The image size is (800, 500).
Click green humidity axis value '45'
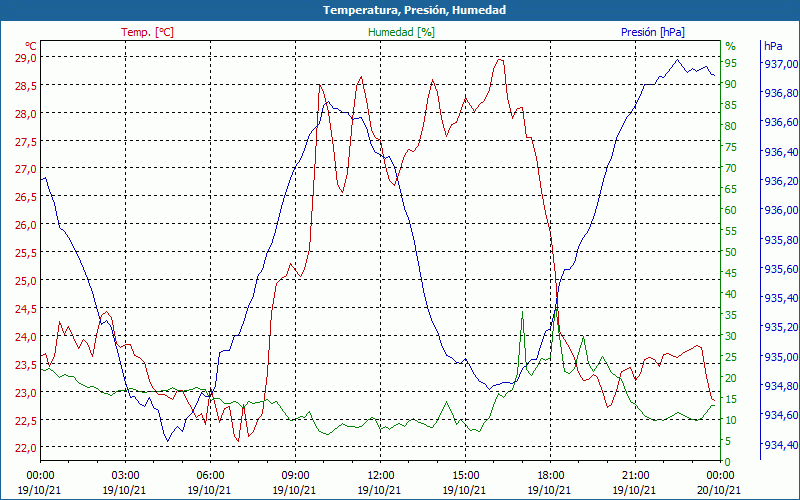point(731,273)
